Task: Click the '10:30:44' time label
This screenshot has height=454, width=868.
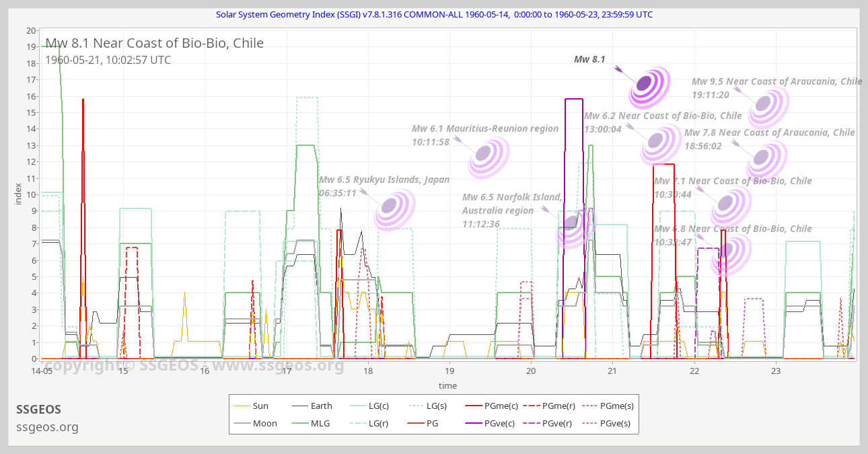Action: click(x=673, y=194)
